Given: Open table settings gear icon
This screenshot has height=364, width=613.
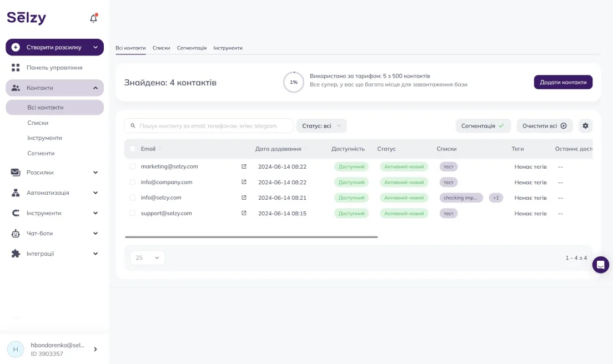Looking at the screenshot, I should tap(585, 126).
